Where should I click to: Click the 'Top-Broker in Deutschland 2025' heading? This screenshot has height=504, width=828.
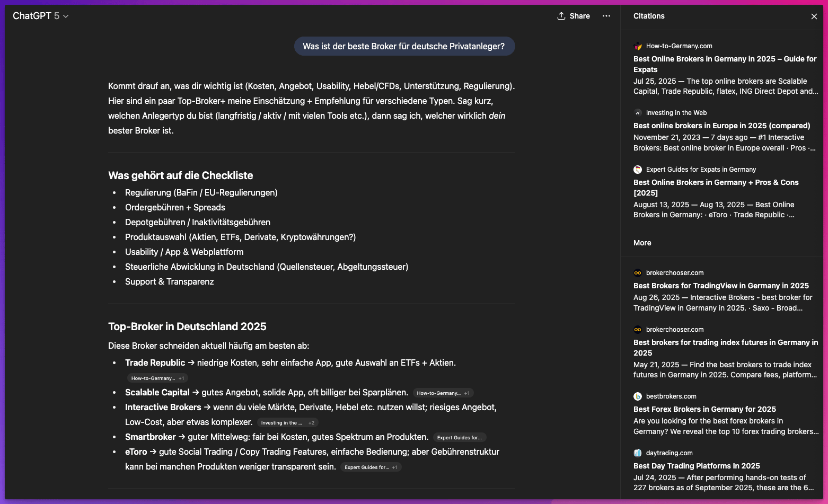coord(187,326)
